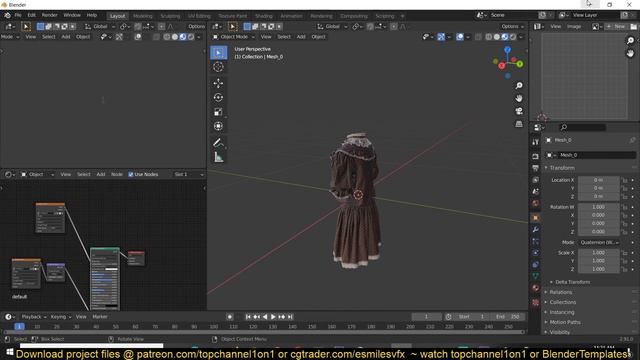Activate the 3D Cursor tool
Viewport: 640px width, 360px height.
(x=218, y=67)
